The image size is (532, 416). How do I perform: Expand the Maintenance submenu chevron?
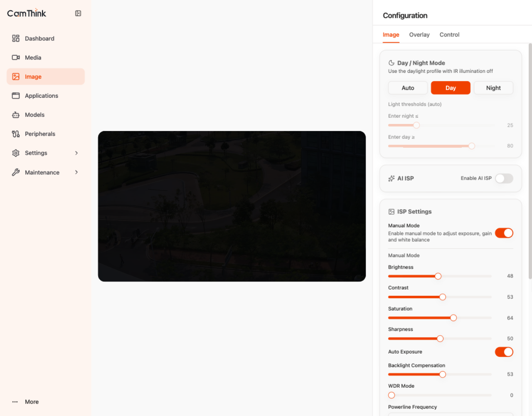click(76, 172)
